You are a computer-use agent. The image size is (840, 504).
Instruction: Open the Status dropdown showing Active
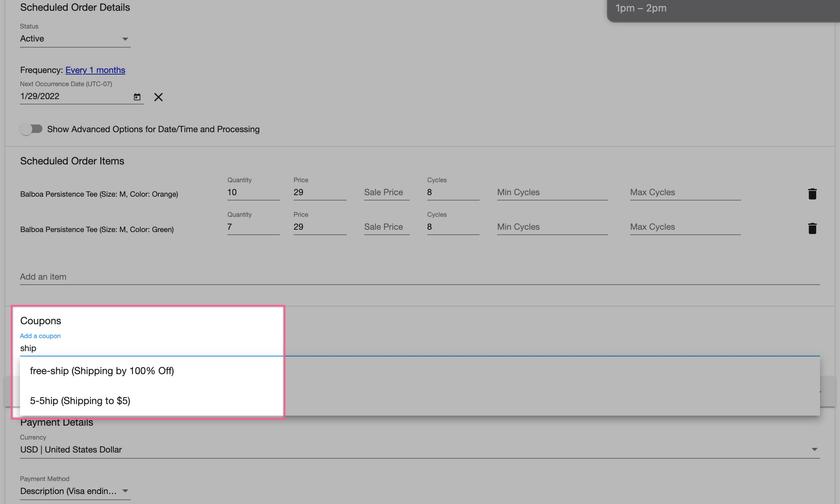[75, 39]
